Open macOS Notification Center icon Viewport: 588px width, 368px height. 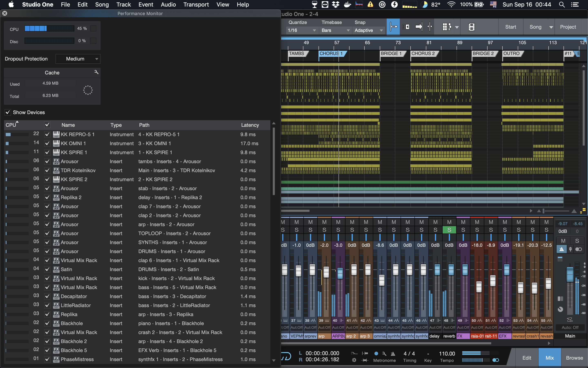(575, 4)
